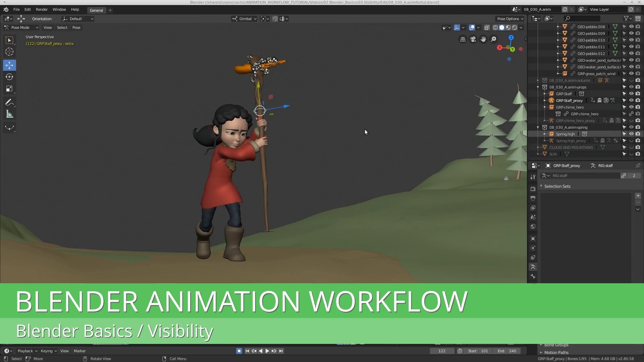The image size is (644, 362).
Task: Click the red X axis on the navigation gizmo
Action: tap(500, 48)
